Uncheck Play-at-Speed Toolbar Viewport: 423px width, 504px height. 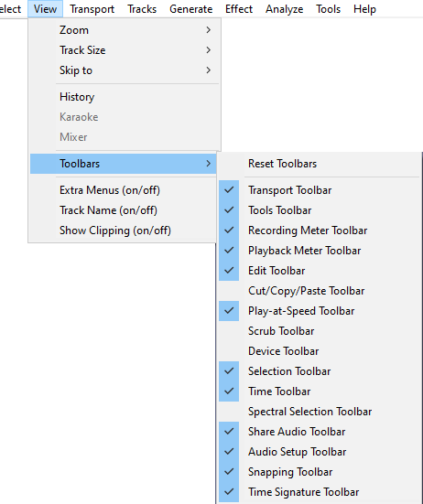click(320, 311)
